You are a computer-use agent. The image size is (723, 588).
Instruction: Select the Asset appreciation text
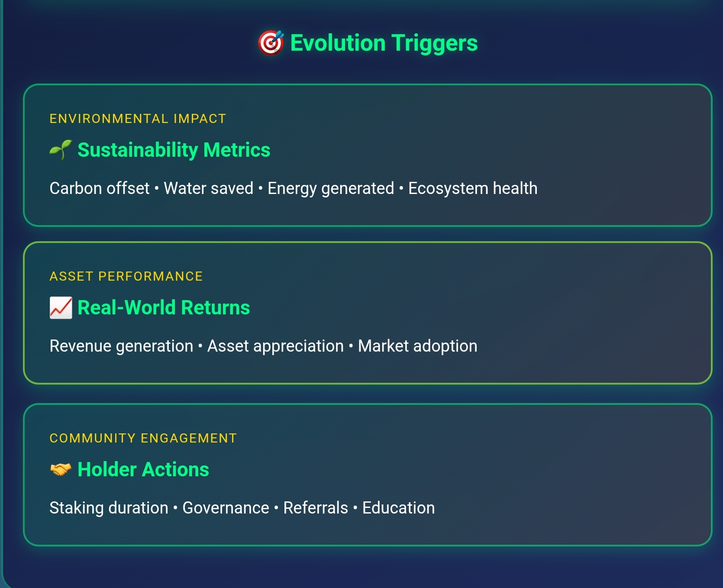coord(275,346)
